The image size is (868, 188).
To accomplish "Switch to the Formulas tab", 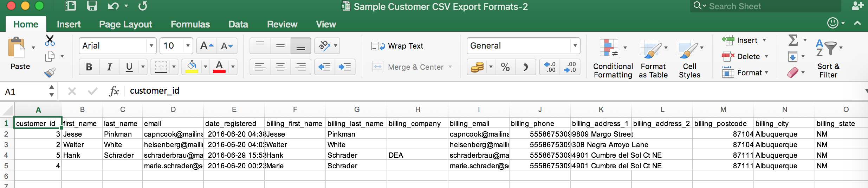I will coord(190,24).
